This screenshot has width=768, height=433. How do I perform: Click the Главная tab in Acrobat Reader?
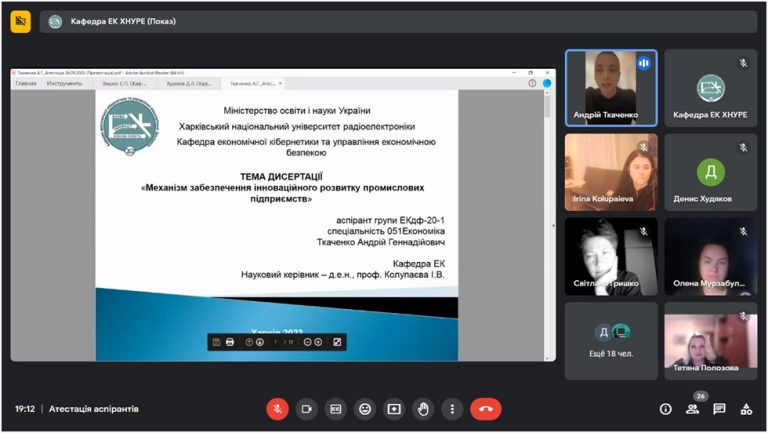(26, 83)
